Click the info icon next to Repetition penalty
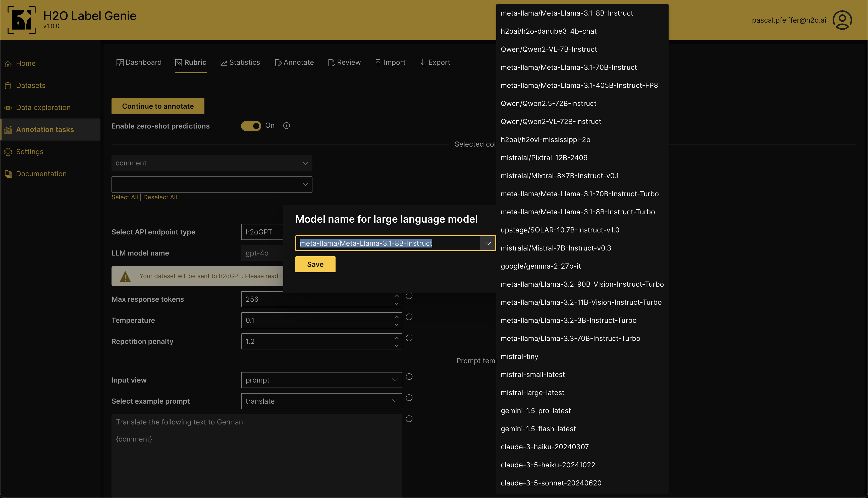 point(409,338)
